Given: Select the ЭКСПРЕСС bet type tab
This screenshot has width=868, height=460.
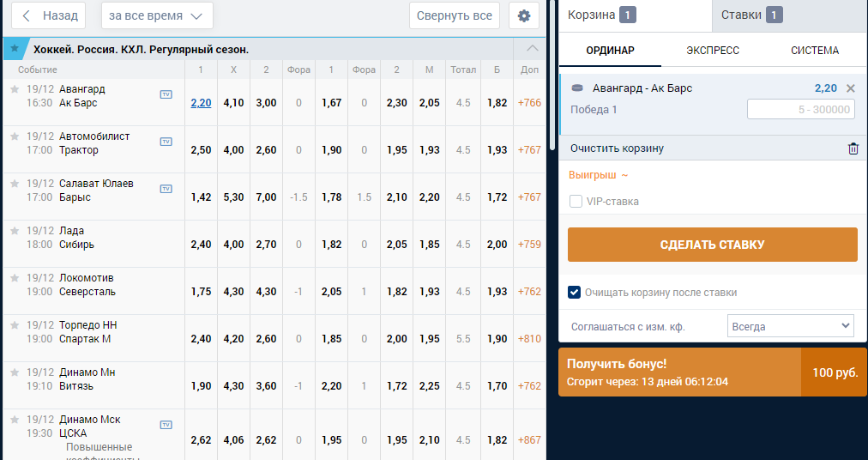Looking at the screenshot, I should (x=713, y=51).
